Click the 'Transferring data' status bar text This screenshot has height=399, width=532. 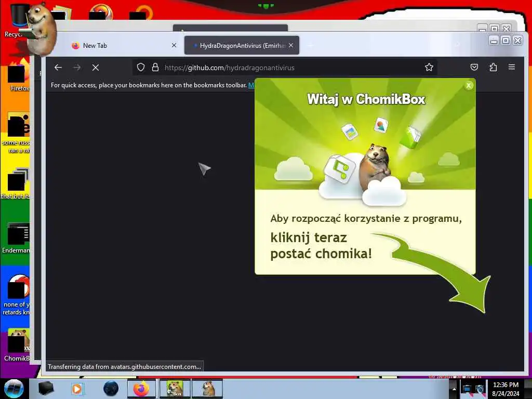124,366
